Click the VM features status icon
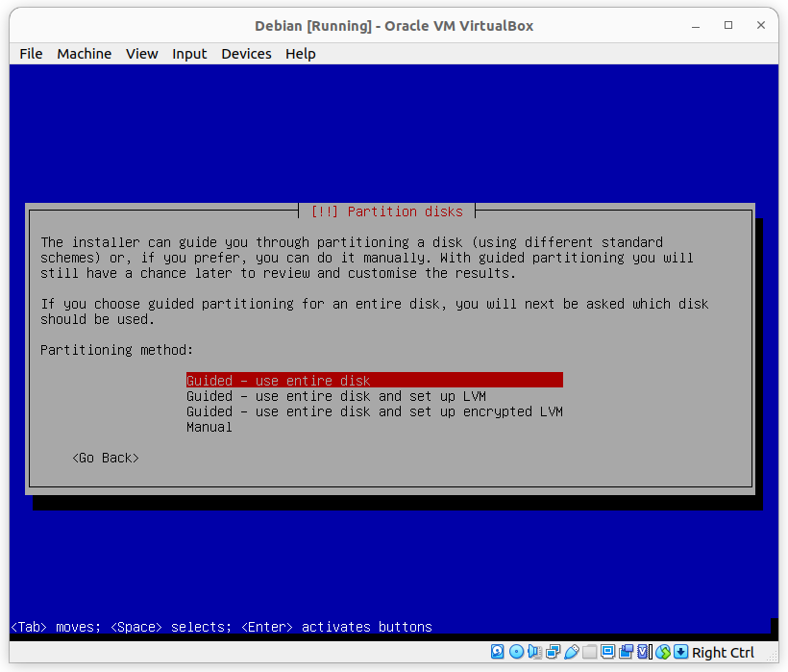 tap(643, 652)
